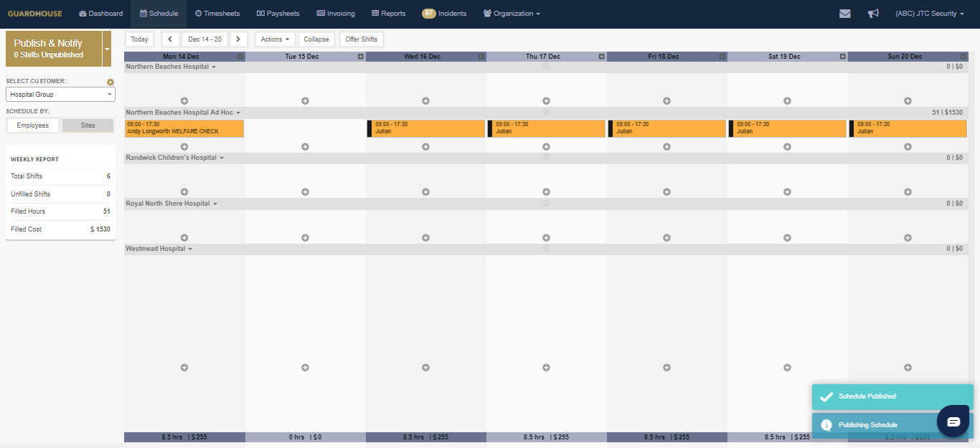980x448 pixels.
Task: Add Westmead Hospital shift on Wednesday
Action: pyautogui.click(x=425, y=368)
